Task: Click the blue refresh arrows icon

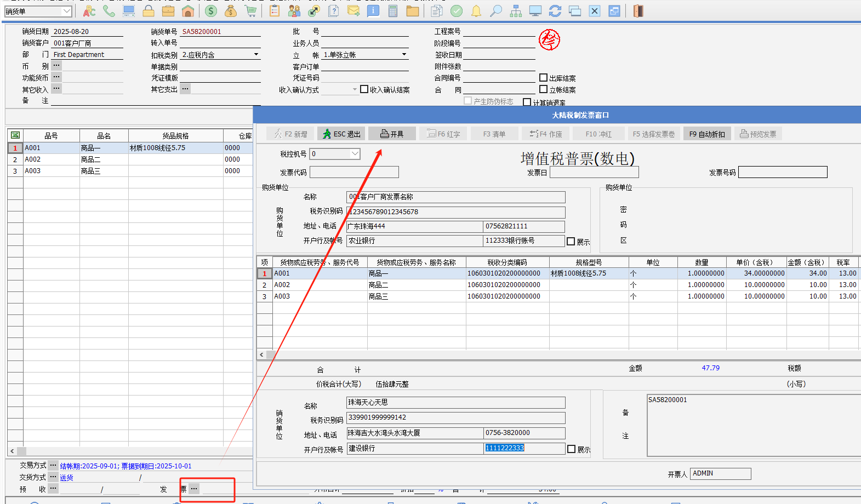Action: pyautogui.click(x=555, y=11)
